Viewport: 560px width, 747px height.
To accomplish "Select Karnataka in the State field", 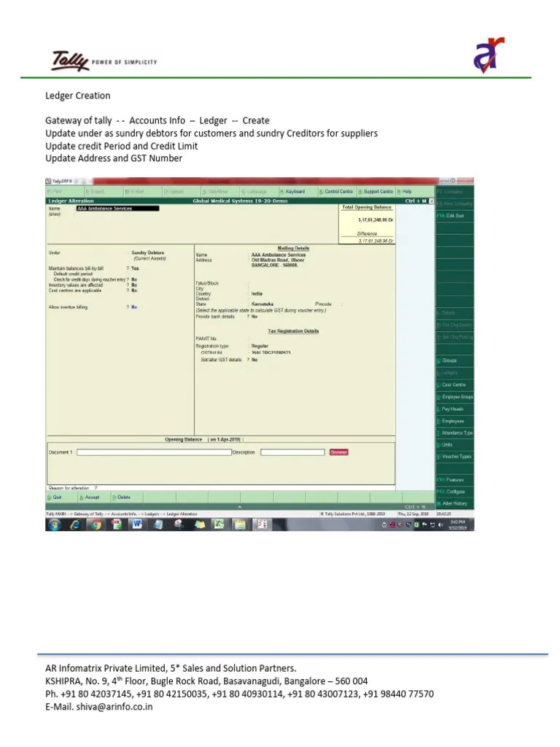I will 262,304.
